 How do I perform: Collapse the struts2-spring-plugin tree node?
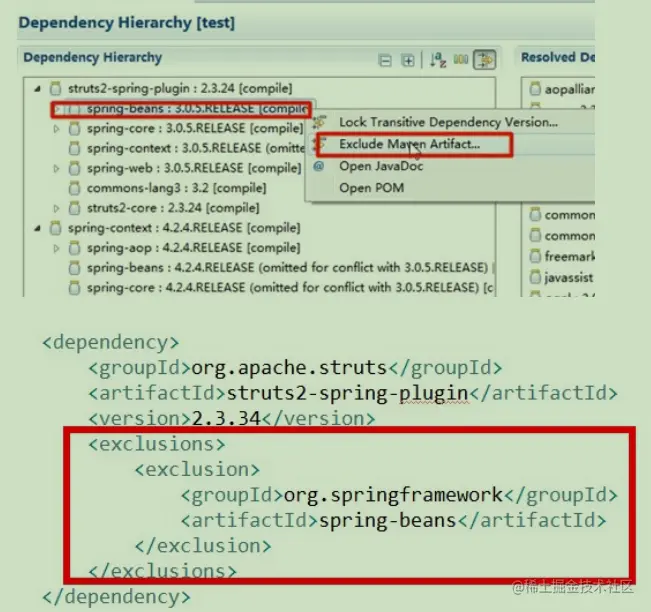(x=37, y=88)
